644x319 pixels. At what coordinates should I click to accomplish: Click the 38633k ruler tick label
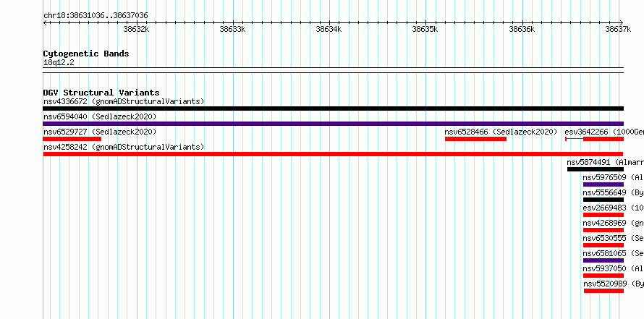click(232, 29)
